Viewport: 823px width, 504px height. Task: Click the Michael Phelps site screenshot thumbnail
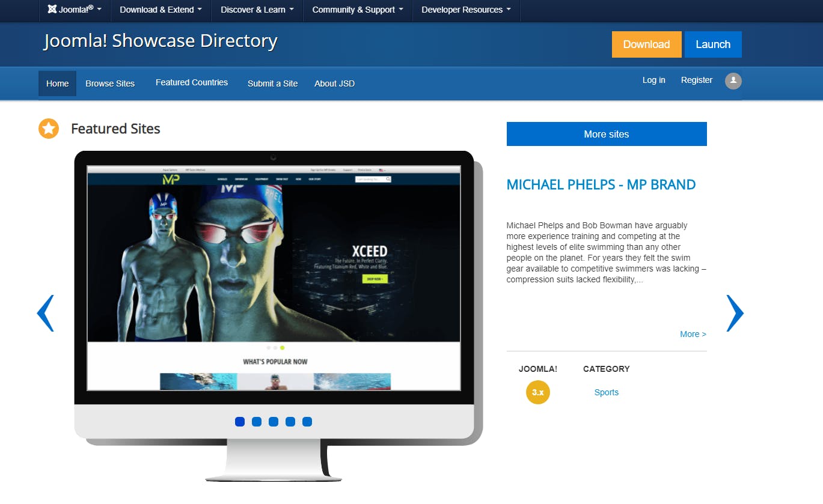274,278
